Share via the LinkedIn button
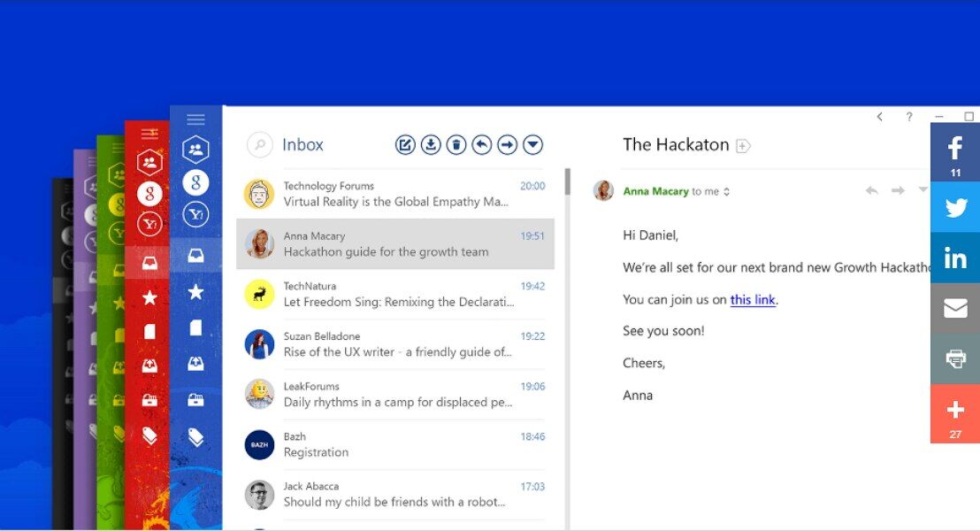This screenshot has width=980, height=531. pos(955,258)
